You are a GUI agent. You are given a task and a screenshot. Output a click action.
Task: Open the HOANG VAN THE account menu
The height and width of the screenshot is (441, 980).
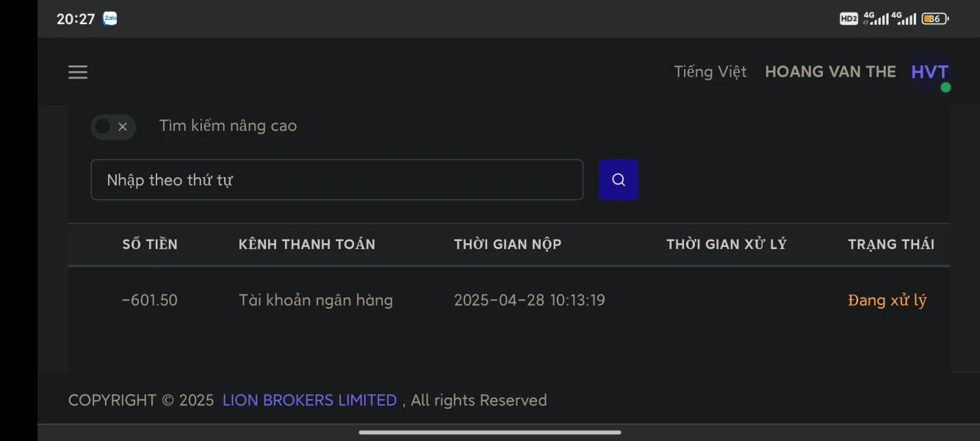coord(830,72)
